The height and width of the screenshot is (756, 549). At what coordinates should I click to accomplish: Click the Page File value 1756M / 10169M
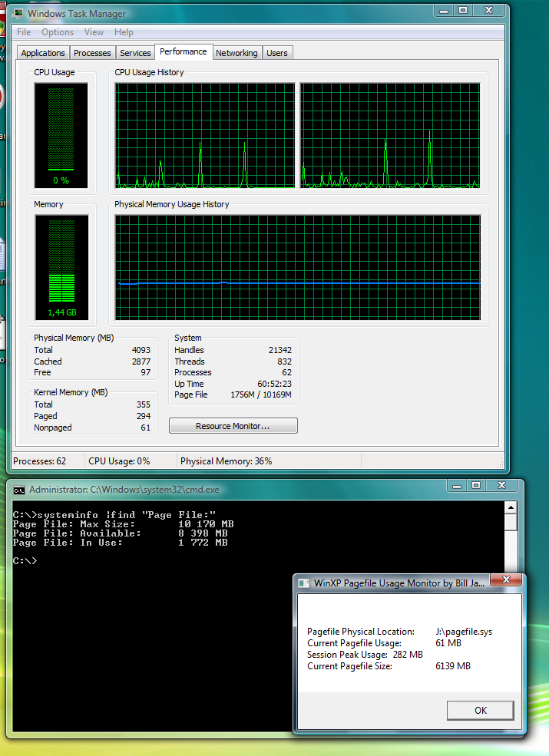pos(261,395)
